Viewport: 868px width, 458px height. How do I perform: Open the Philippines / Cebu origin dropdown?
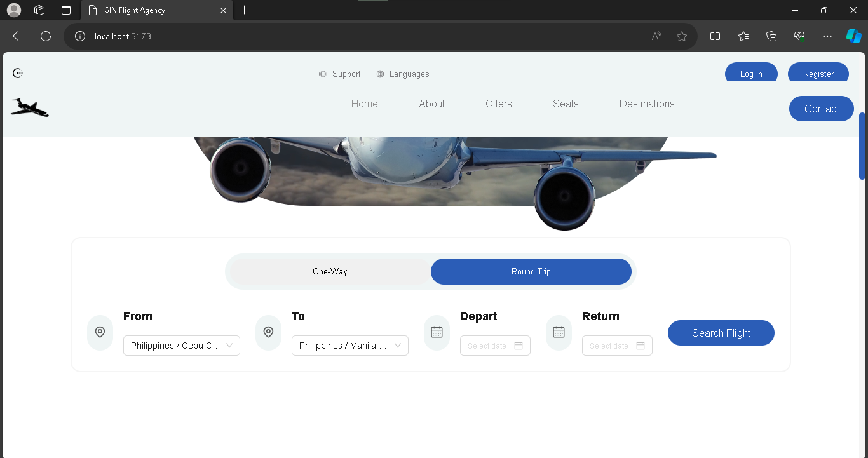tap(182, 346)
